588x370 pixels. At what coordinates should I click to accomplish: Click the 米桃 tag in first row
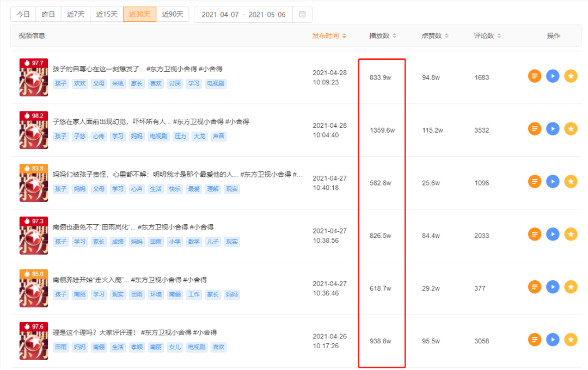[x=118, y=84]
